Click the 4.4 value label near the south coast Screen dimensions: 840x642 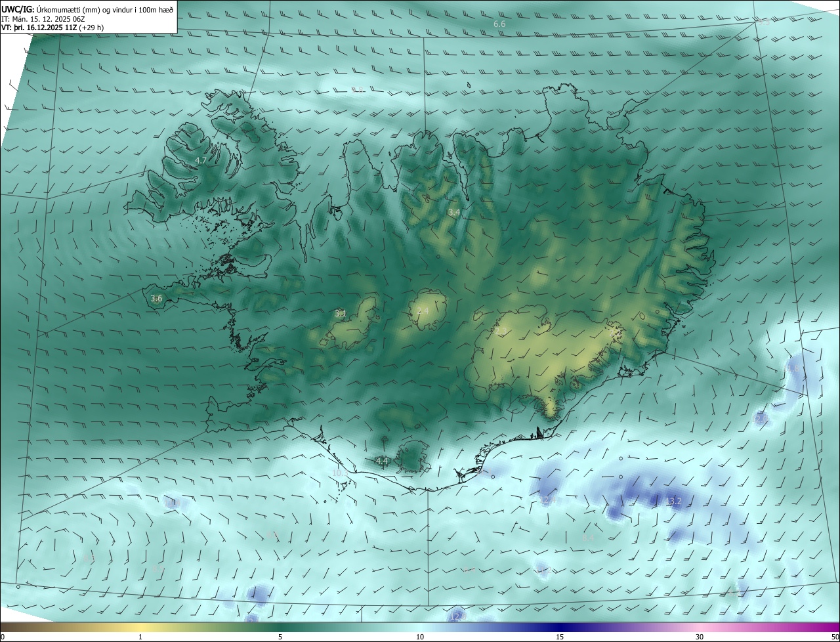382,461
